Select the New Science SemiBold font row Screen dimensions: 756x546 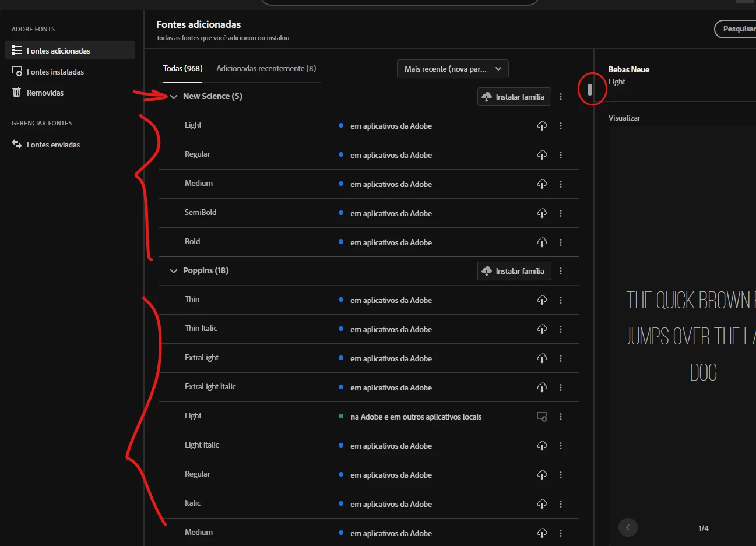point(369,213)
